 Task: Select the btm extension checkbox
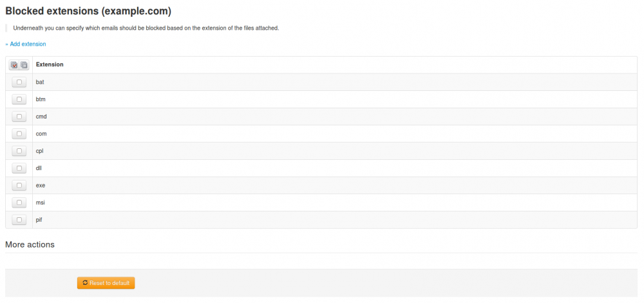[x=19, y=99]
